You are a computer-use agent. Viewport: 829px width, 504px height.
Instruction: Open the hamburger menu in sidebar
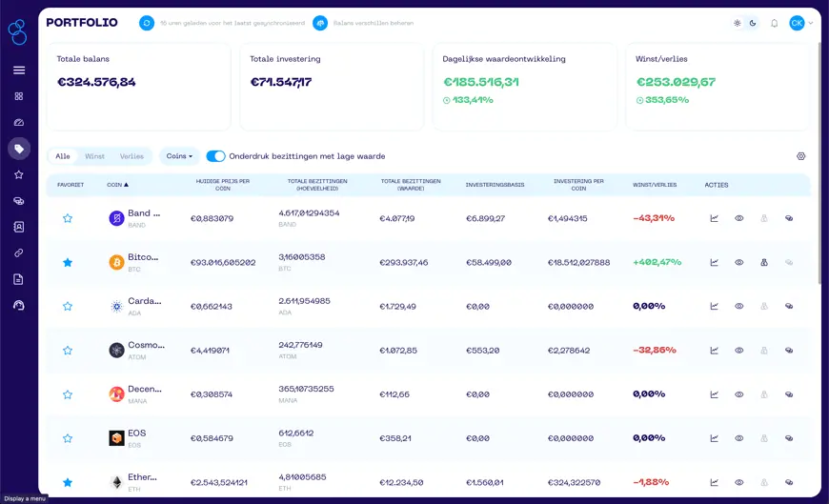19,70
